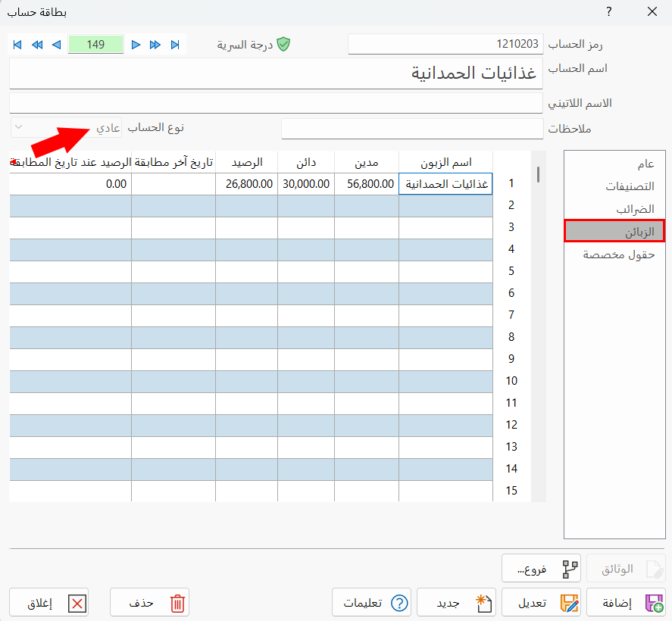Click the record number field showing 149
672x621 pixels.
click(96, 45)
